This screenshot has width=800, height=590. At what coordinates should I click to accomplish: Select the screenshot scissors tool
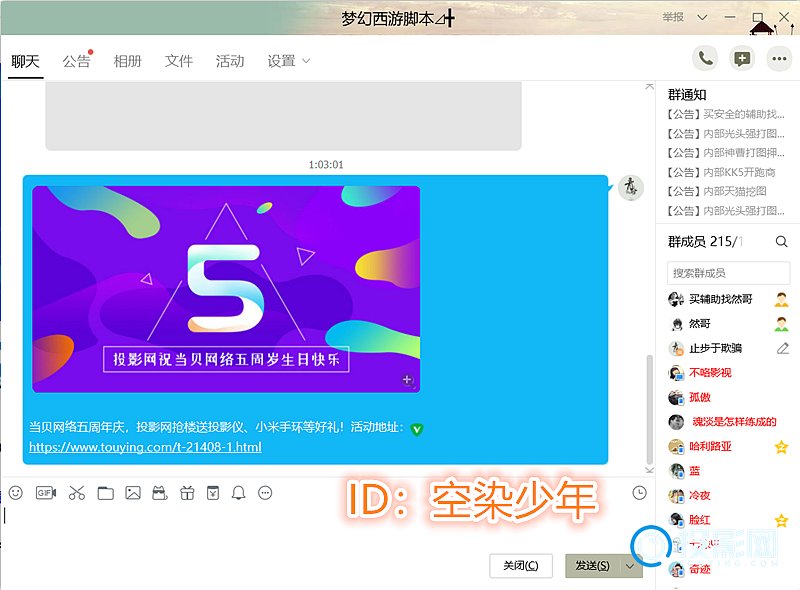click(x=77, y=493)
